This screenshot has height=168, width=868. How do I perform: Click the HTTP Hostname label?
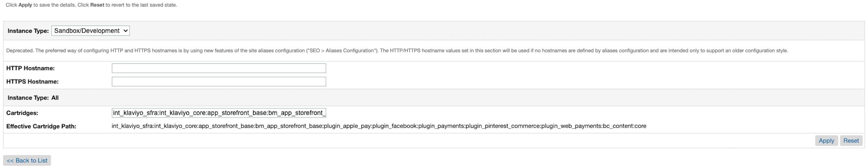[x=30, y=68]
